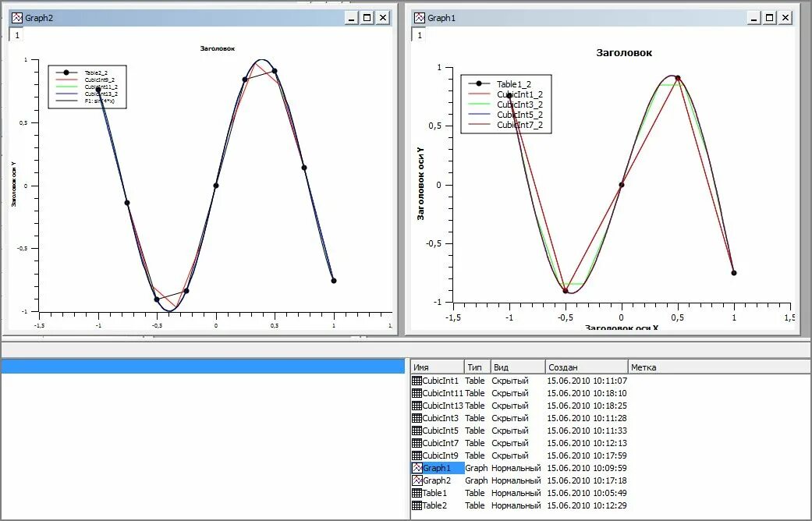Viewport: 812px width, 521px height.
Task: Click the Заголовок title in Graph1
Action: click(x=624, y=52)
